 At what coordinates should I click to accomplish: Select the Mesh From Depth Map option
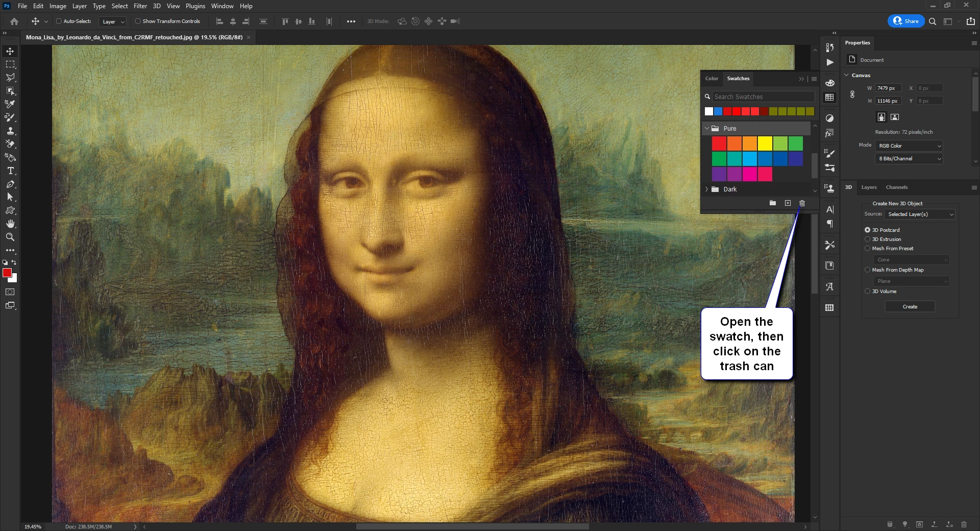[x=867, y=270]
